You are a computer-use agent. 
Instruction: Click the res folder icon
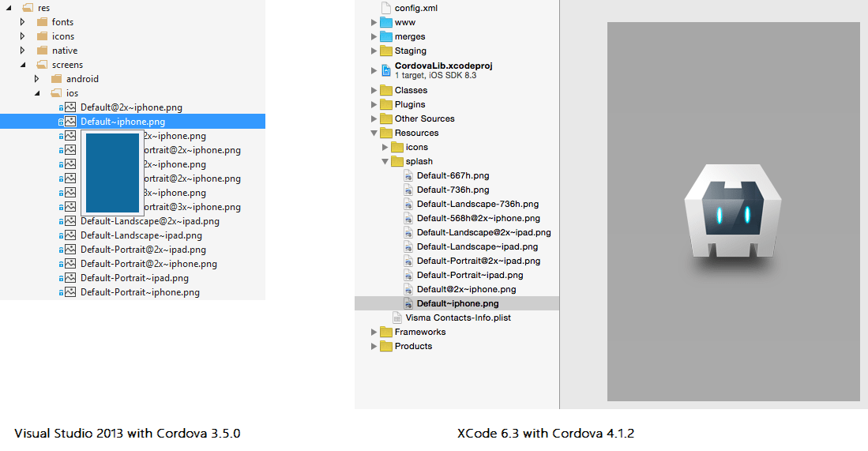(x=28, y=8)
